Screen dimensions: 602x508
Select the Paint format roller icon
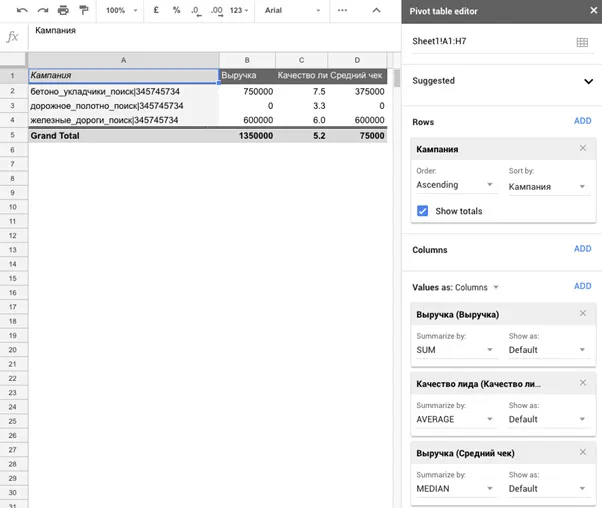click(83, 10)
